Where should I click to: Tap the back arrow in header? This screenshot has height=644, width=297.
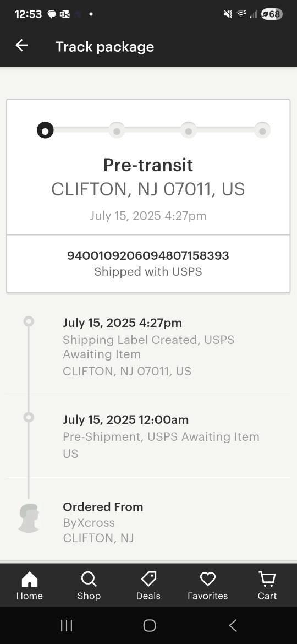click(x=22, y=46)
